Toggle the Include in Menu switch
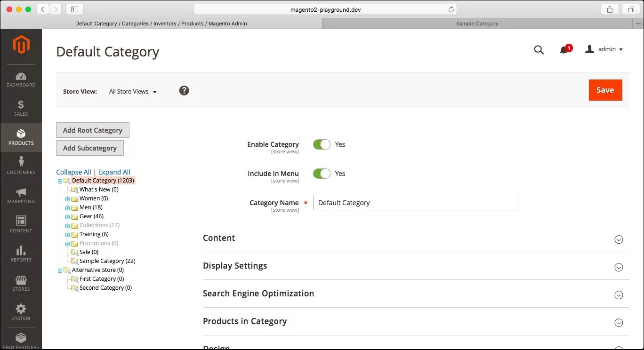 (322, 174)
